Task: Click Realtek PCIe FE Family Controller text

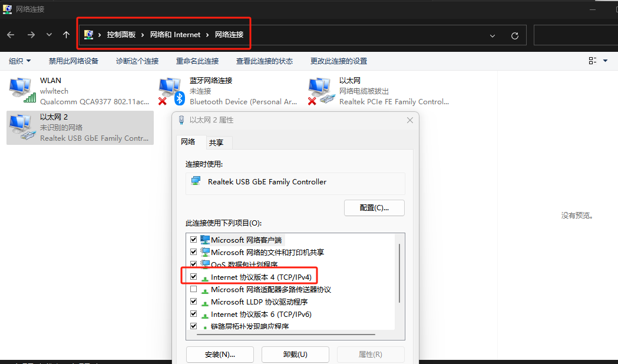Action: pyautogui.click(x=394, y=102)
